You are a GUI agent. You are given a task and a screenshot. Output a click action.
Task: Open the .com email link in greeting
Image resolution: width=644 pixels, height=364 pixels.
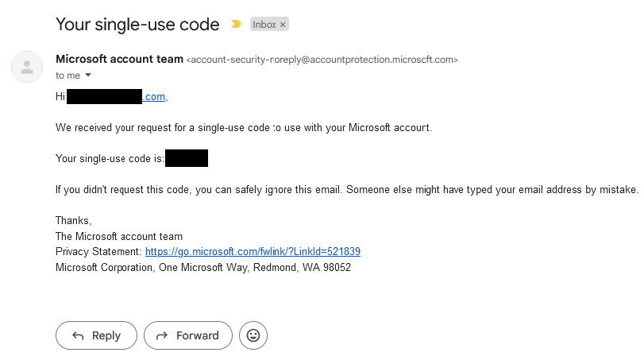[x=154, y=96]
